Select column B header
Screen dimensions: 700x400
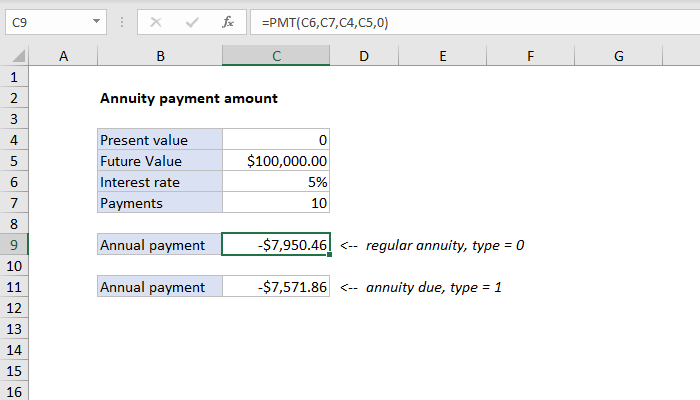tap(160, 58)
